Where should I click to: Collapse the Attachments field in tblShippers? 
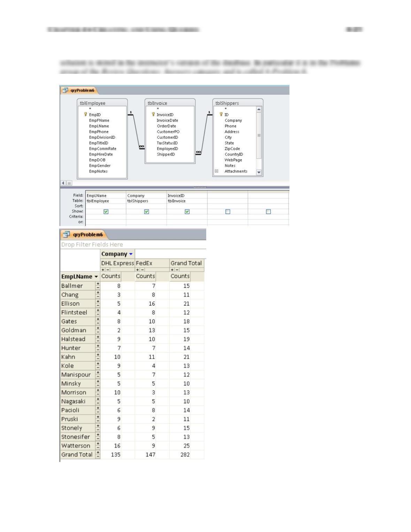pos(216,171)
